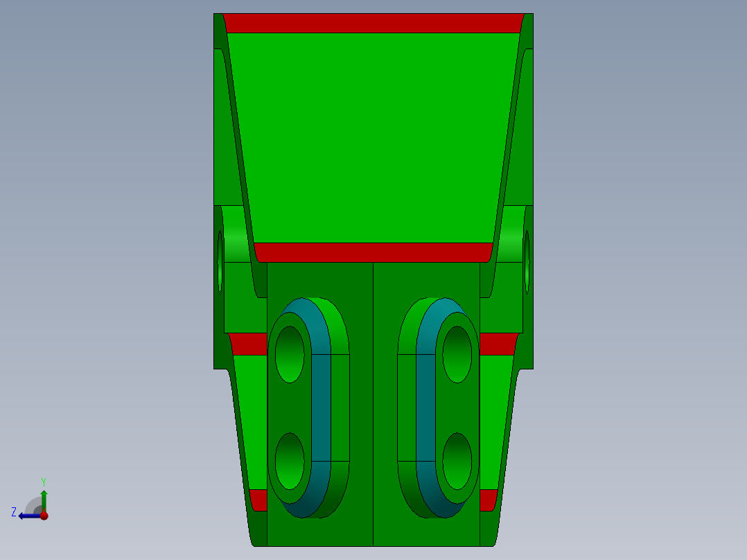Select the teal curved surface of left boss
The height and width of the screenshot is (560, 747).
321,408
